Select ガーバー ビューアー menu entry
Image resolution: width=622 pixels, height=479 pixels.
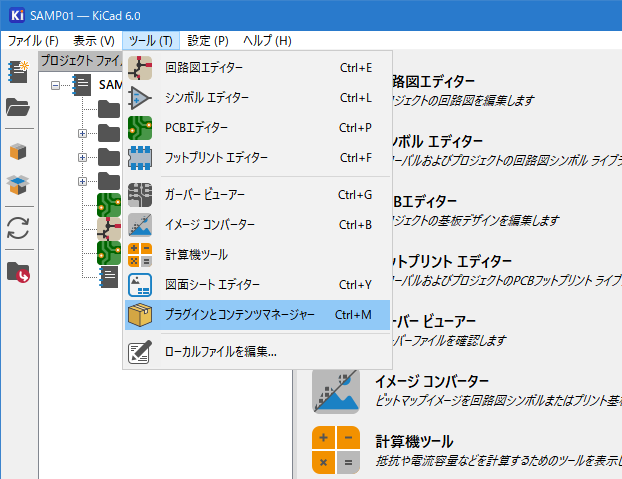(x=257, y=195)
